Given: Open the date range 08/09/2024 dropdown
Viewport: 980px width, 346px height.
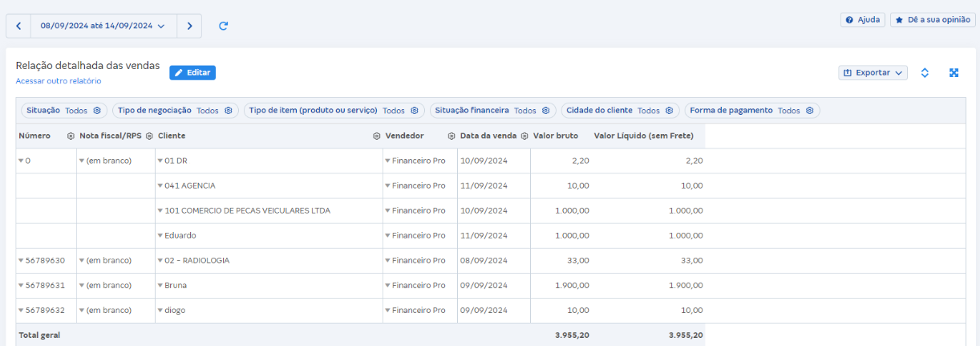Looking at the screenshot, I should [103, 26].
